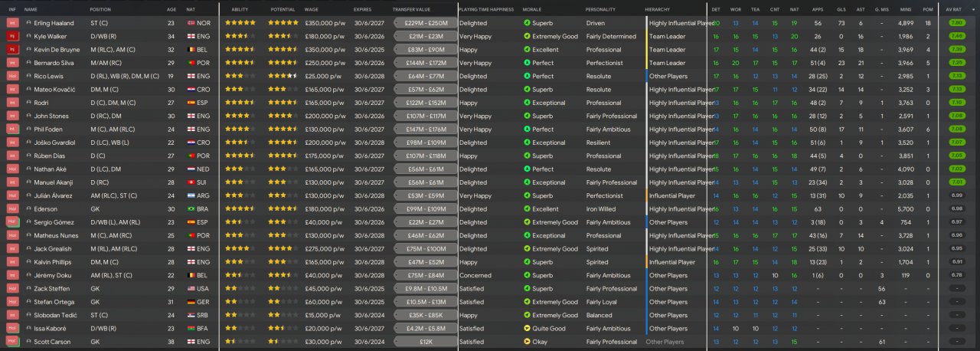Sort by the MORALE column header

pos(532,8)
